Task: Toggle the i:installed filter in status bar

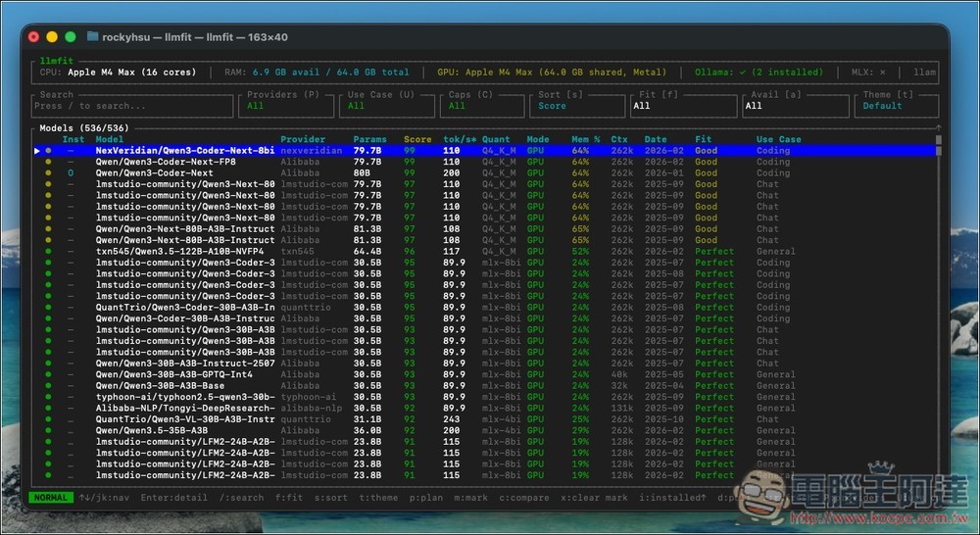Action: click(x=668, y=498)
